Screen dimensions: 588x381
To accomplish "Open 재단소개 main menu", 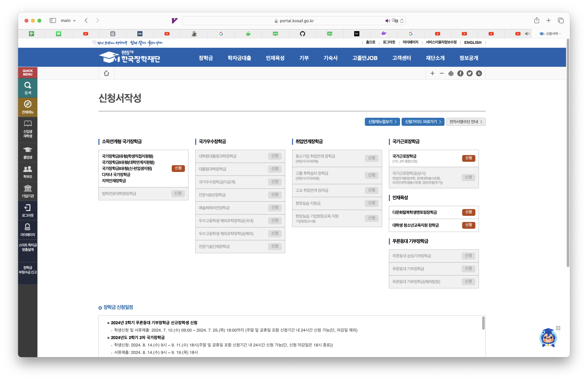I will (435, 58).
